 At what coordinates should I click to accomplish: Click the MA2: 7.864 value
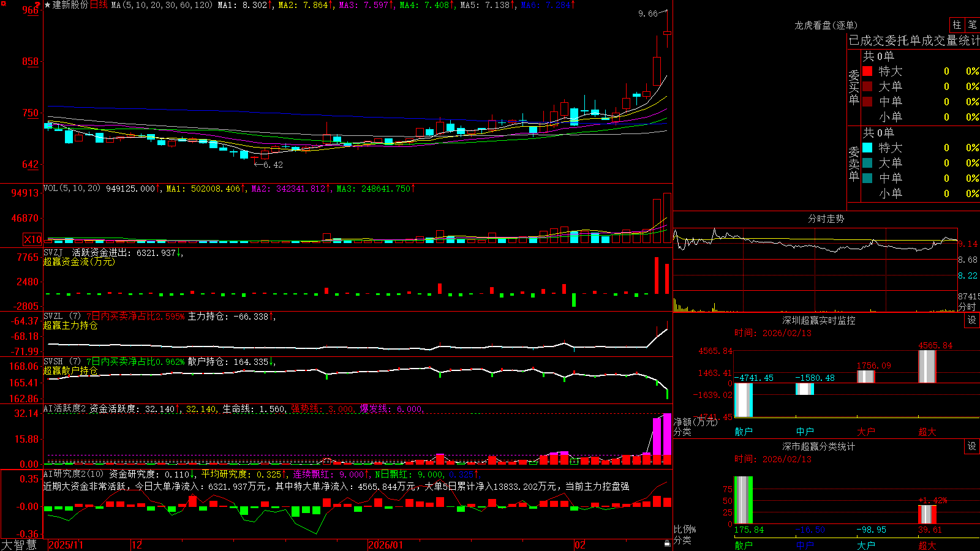coord(306,5)
